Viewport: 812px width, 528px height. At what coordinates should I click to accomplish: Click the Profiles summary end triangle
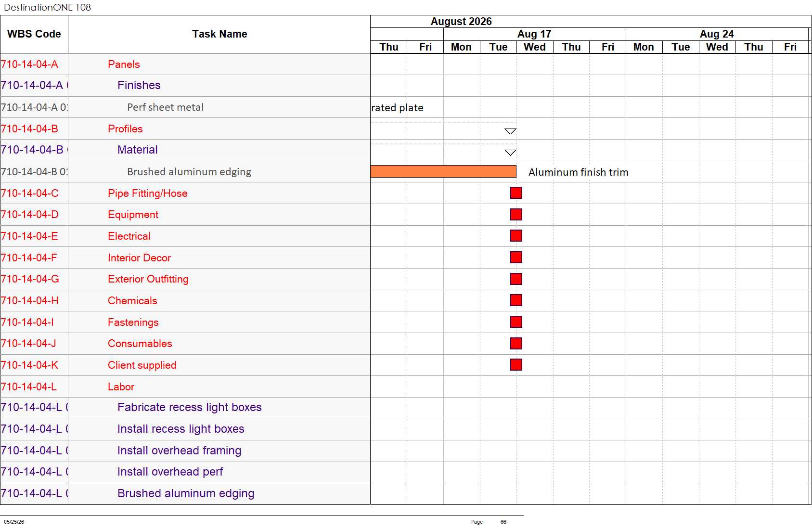click(x=510, y=131)
